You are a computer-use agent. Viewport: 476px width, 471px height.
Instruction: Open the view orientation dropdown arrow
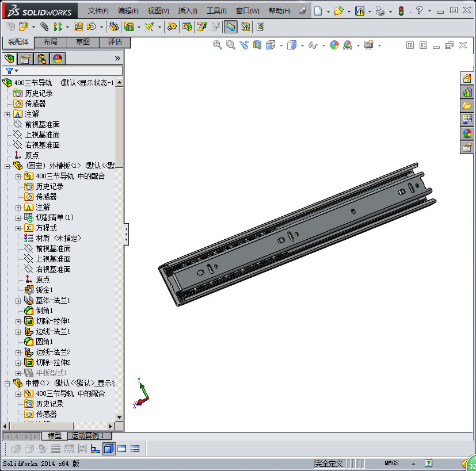pyautogui.click(x=281, y=46)
